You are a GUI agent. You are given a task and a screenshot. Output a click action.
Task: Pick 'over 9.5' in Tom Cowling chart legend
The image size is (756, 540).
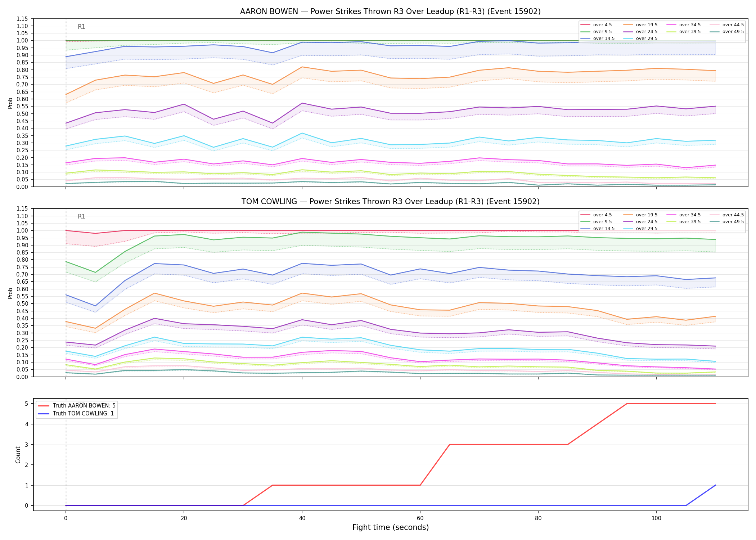click(x=596, y=222)
